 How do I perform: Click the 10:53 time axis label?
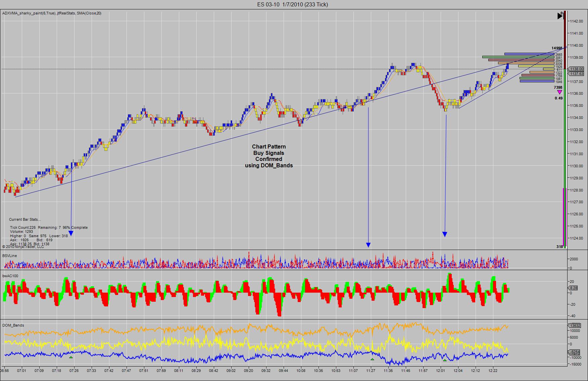point(336,371)
